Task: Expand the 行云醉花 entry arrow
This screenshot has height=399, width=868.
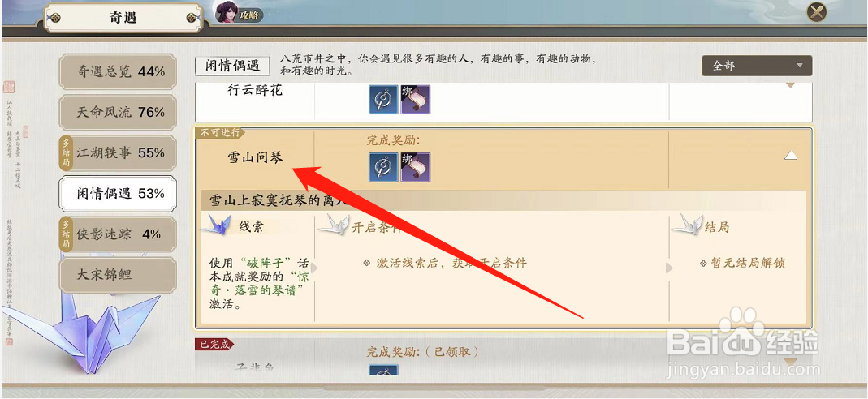Action: 791,86
